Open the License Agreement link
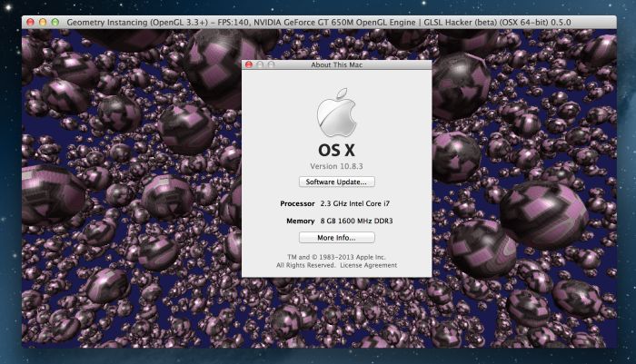Screen dimensions: 636x364 pos(368,265)
